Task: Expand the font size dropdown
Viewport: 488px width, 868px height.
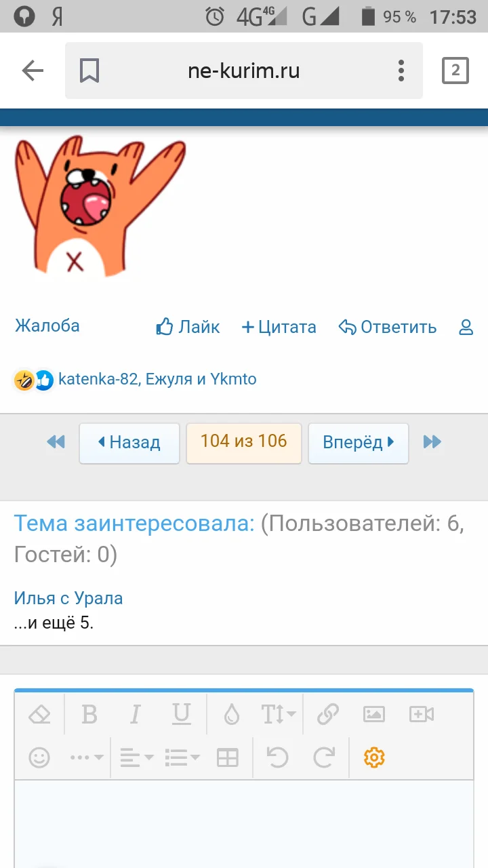Action: (x=278, y=714)
